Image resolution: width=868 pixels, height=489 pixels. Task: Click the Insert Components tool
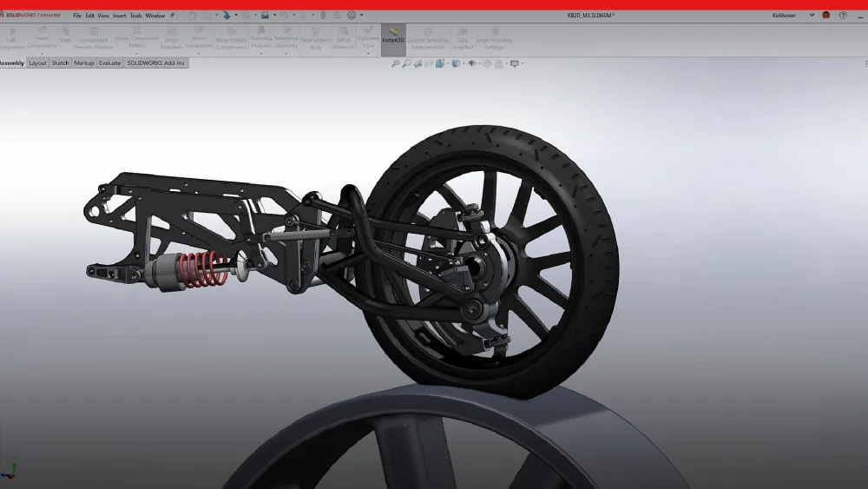point(42,37)
